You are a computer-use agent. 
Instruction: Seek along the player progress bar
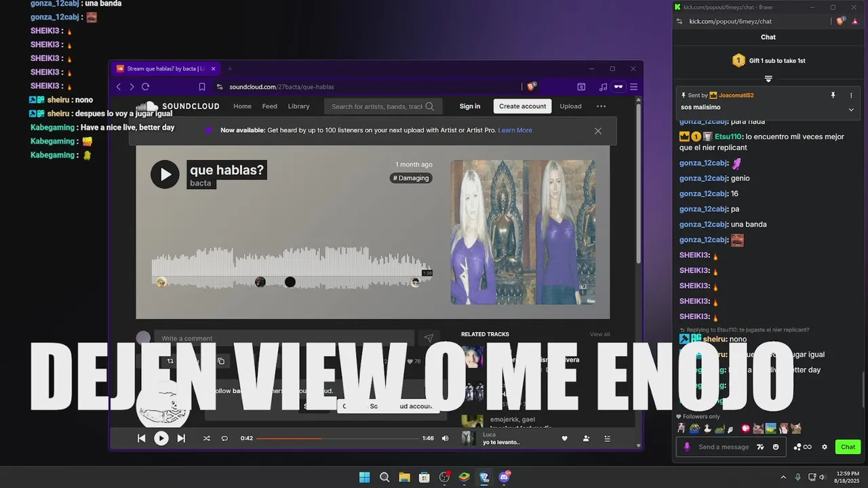tap(337, 439)
